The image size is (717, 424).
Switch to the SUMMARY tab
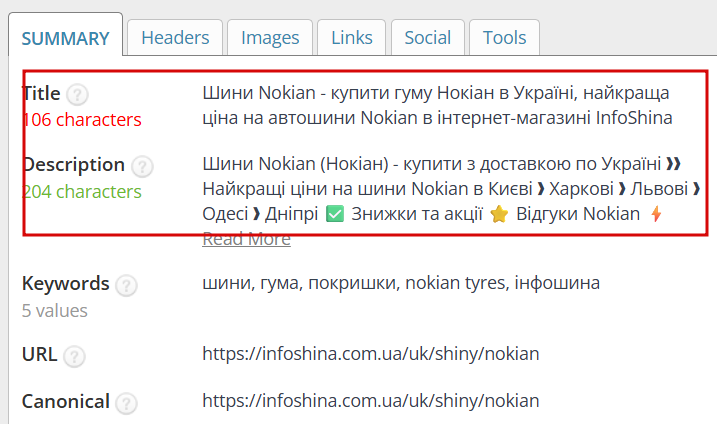tap(65, 35)
